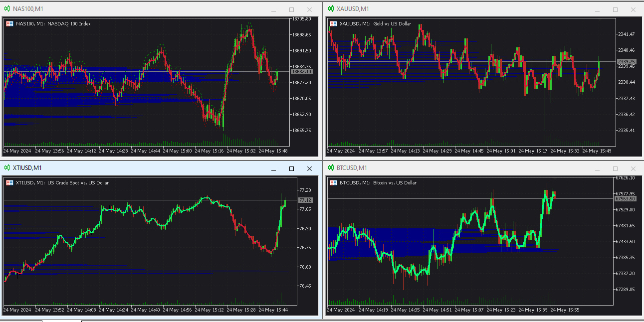Click the symbol info icon beside Bitcoin vs. US Dollar
Screen dimensions: 644x322
click(333, 183)
